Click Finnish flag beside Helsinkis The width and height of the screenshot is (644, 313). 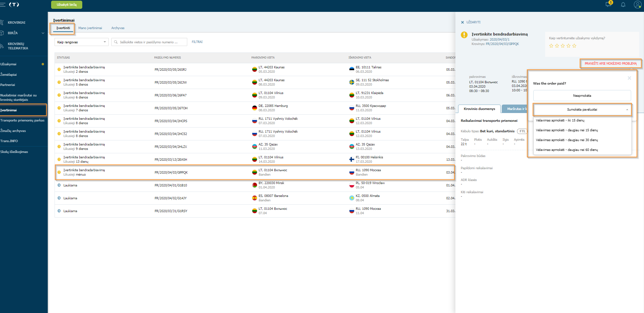pyautogui.click(x=351, y=159)
